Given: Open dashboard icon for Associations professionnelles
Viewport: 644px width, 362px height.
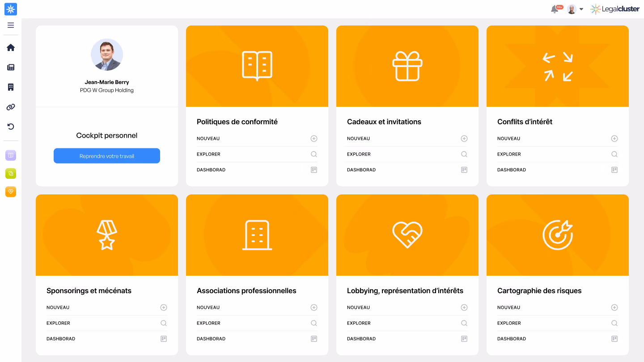Looking at the screenshot, I should coord(314,339).
